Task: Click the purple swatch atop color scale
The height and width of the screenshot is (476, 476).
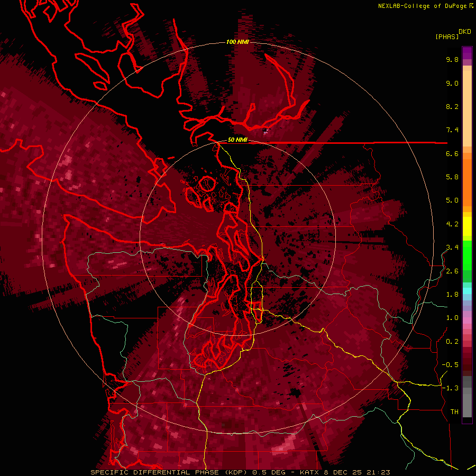Action: pos(467,53)
